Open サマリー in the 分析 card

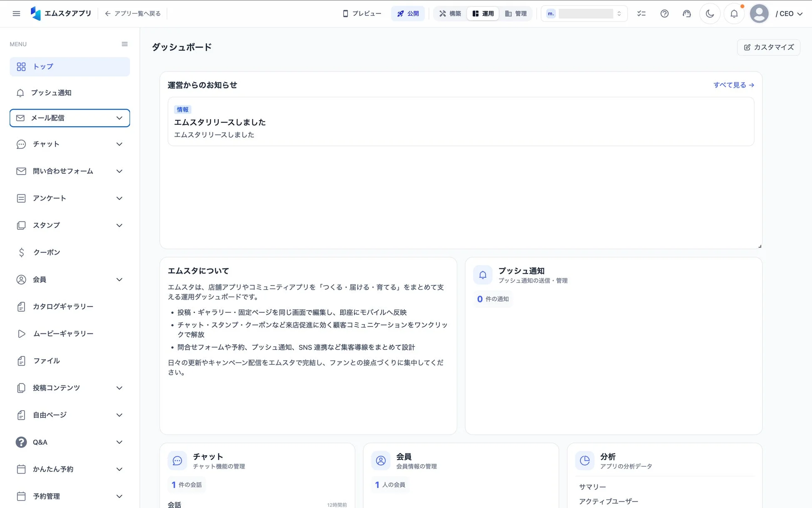(593, 487)
